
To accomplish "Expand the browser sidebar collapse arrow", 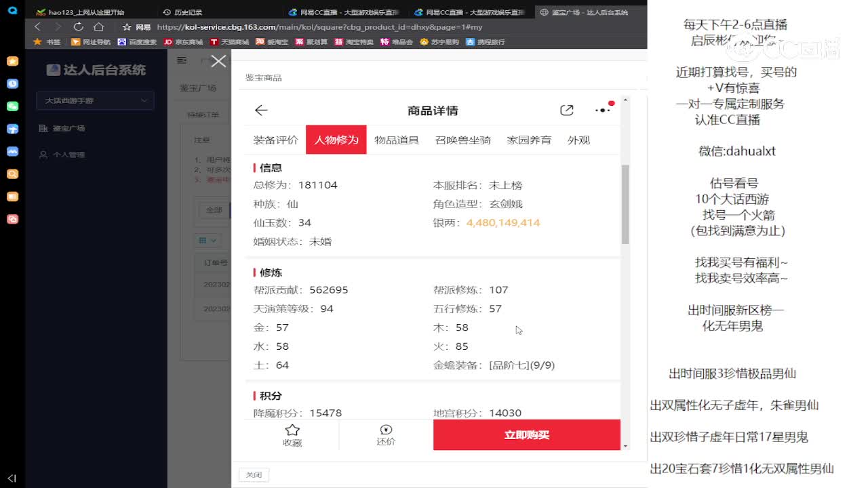I will [12, 479].
